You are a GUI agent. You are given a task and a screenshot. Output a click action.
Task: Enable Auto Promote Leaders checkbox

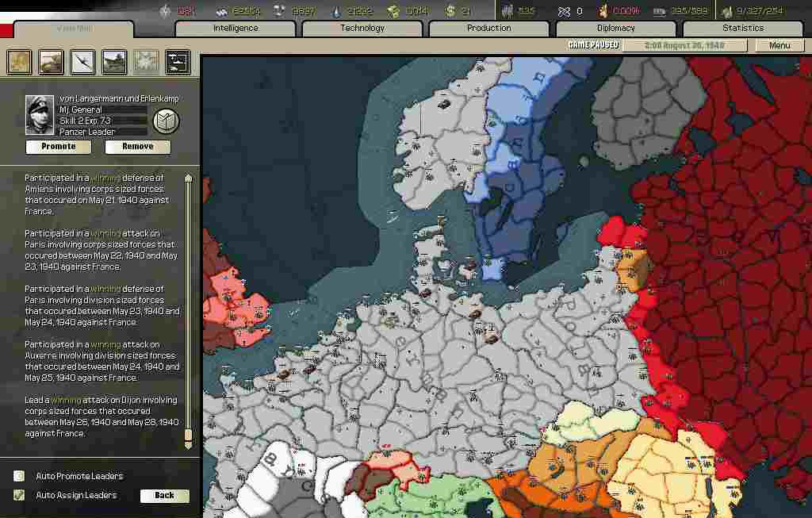(19, 475)
